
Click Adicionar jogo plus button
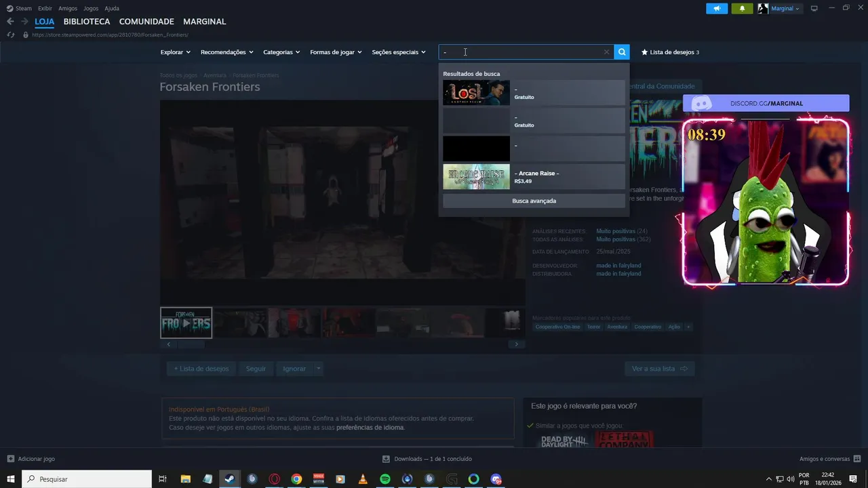(31, 459)
